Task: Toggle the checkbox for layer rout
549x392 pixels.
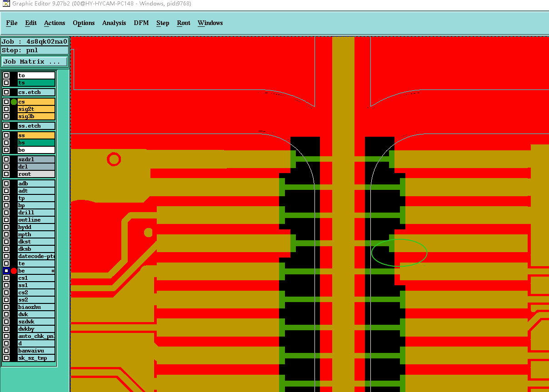Action: pos(6,174)
